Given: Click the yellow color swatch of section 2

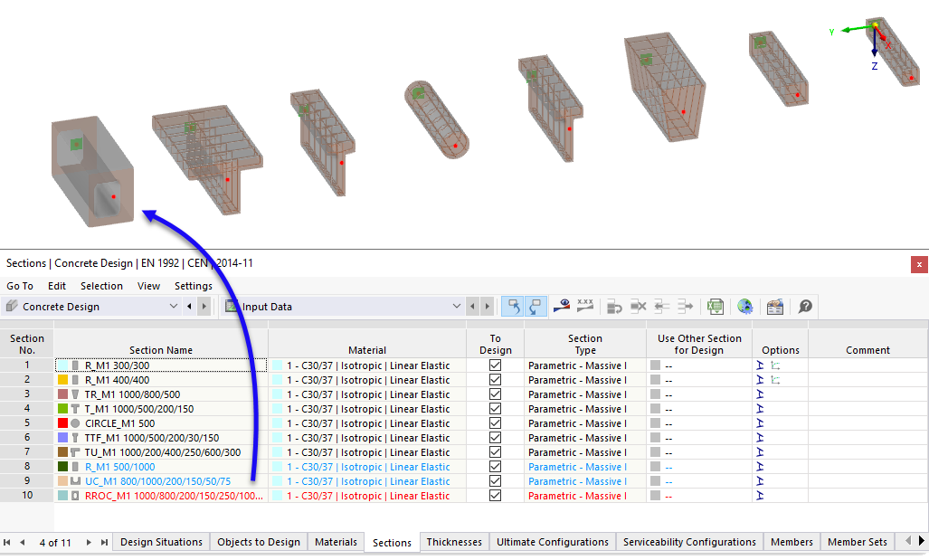Looking at the screenshot, I should 62,380.
